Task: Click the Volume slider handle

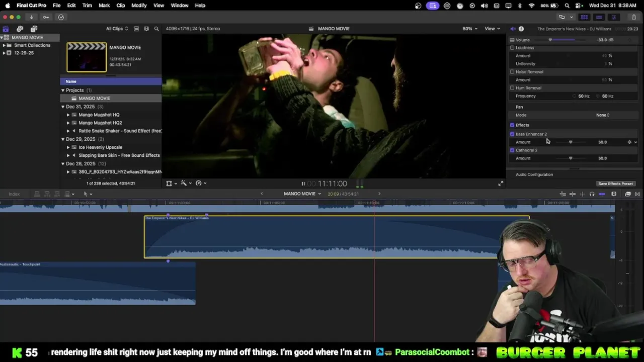Action: pos(550,40)
